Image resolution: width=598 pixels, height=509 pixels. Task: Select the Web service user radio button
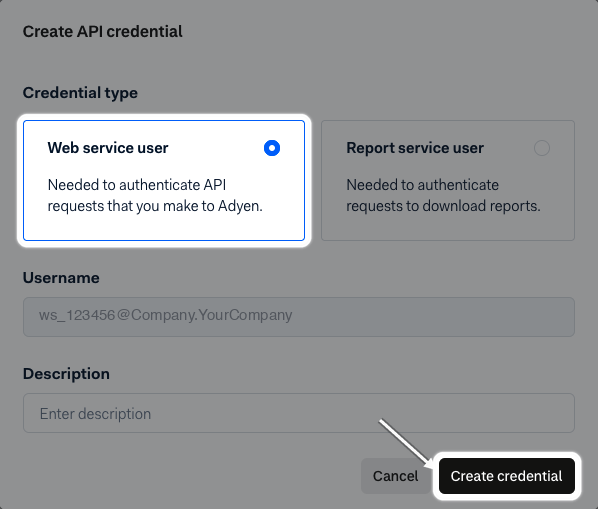coord(272,148)
